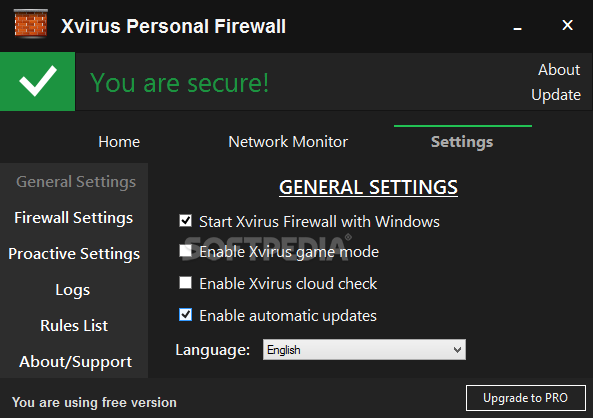Viewport: 593px width, 418px height.
Task: Click the brick wall firewall logo icon
Action: [31, 24]
